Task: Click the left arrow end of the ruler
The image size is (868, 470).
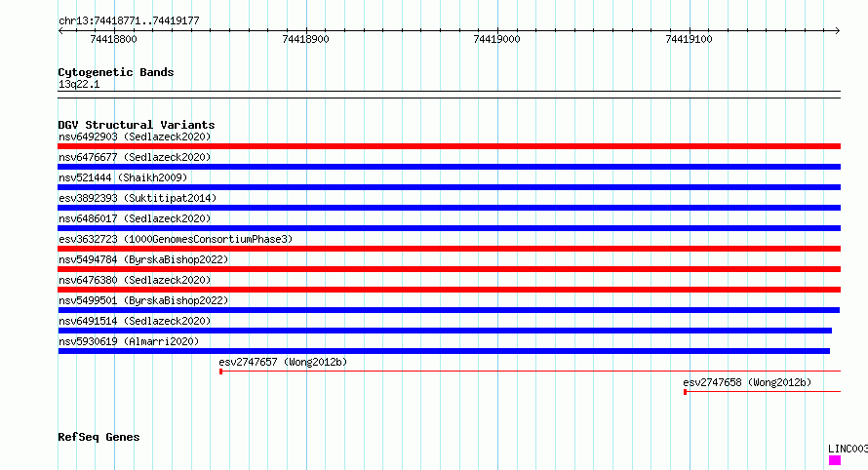Action: (60, 31)
